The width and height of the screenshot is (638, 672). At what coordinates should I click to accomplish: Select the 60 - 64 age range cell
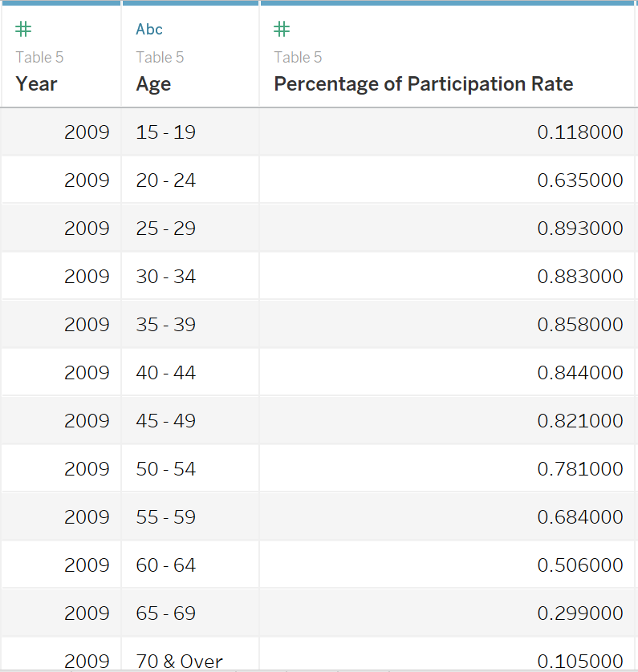(165, 565)
